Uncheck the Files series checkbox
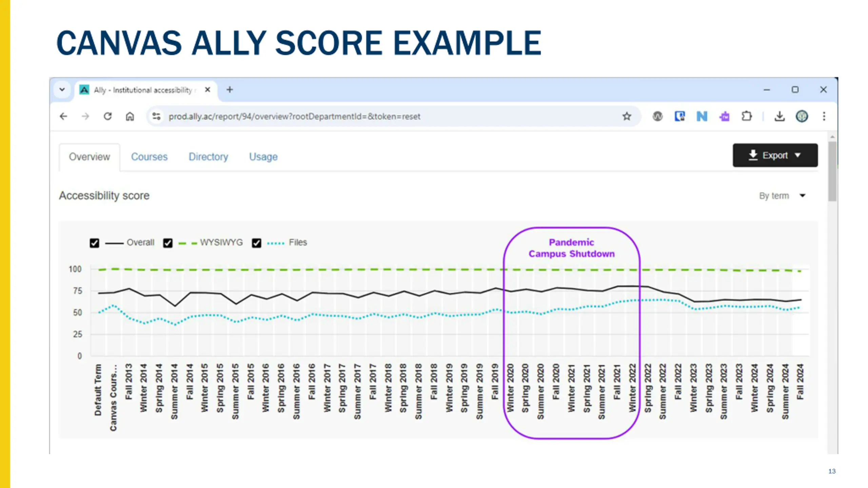The height and width of the screenshot is (488, 868). click(x=256, y=243)
